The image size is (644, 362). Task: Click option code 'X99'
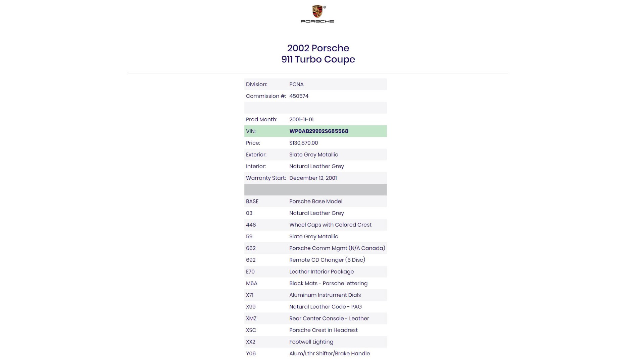251,307
